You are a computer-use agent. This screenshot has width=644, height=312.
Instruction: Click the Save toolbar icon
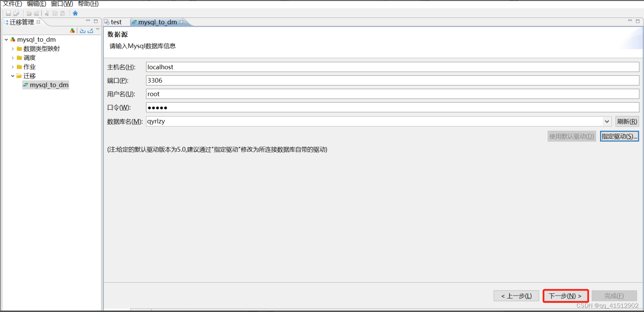click(x=8, y=13)
